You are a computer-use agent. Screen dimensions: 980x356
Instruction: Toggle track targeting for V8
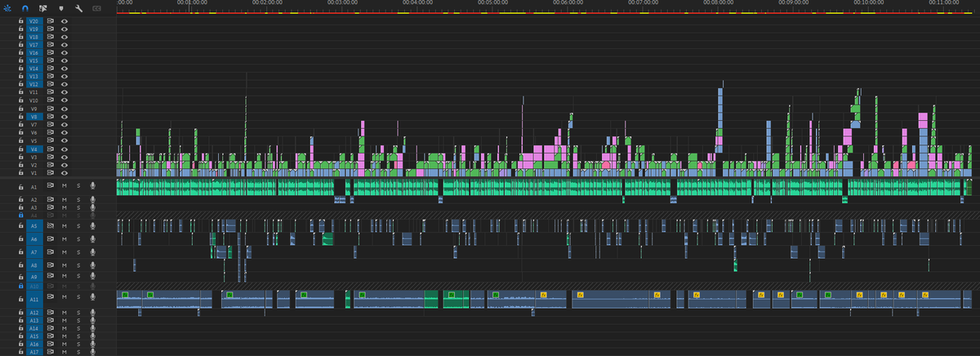pos(33,117)
